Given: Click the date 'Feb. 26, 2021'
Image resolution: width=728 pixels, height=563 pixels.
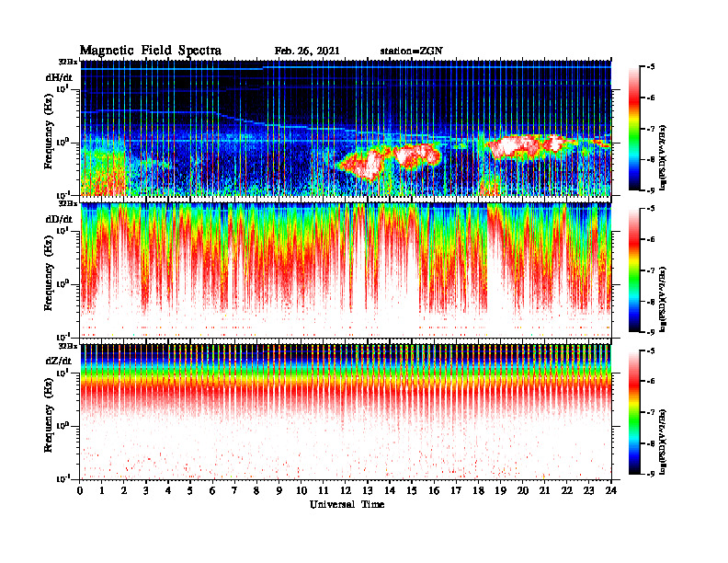Looking at the screenshot, I should click(307, 51).
